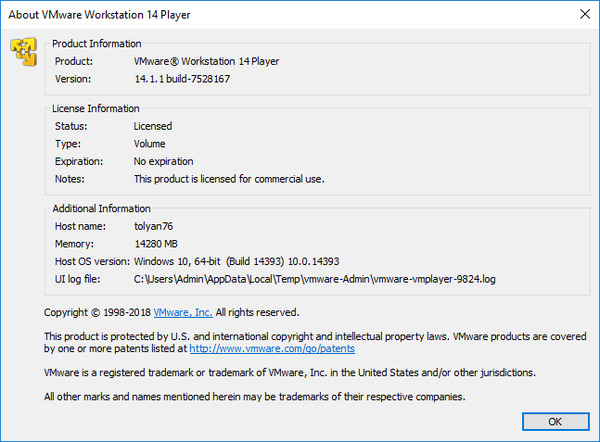
Task: Click the License Information group heading
Action: click(96, 109)
